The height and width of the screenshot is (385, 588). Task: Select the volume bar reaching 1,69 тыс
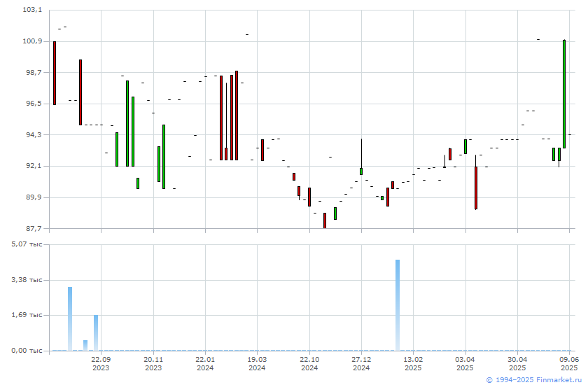96,333
